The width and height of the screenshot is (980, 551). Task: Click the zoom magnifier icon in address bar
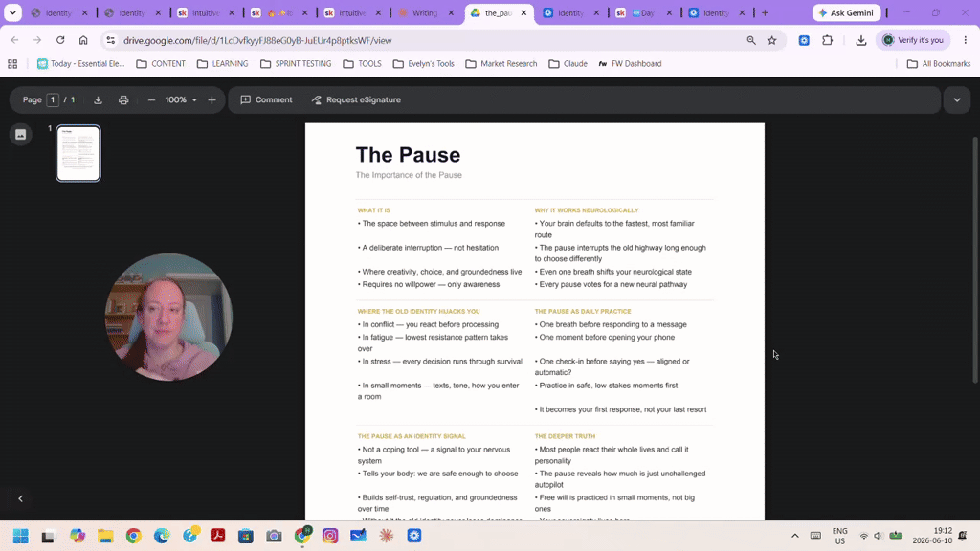point(751,40)
